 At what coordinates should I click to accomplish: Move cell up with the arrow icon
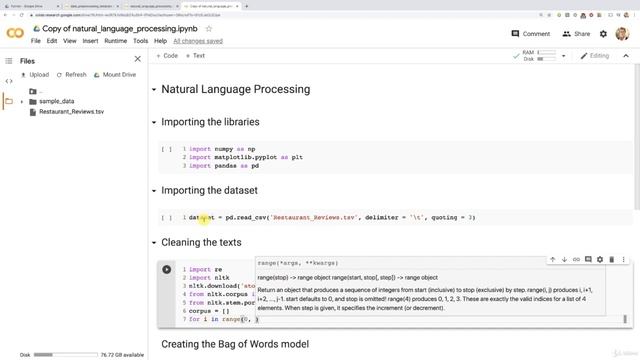(x=552, y=260)
